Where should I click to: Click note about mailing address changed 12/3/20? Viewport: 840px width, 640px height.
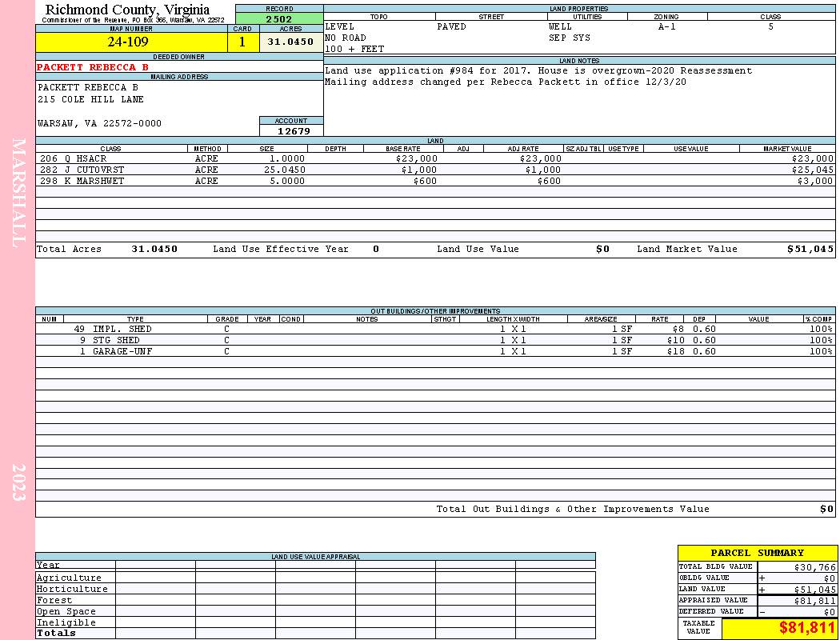point(505,82)
